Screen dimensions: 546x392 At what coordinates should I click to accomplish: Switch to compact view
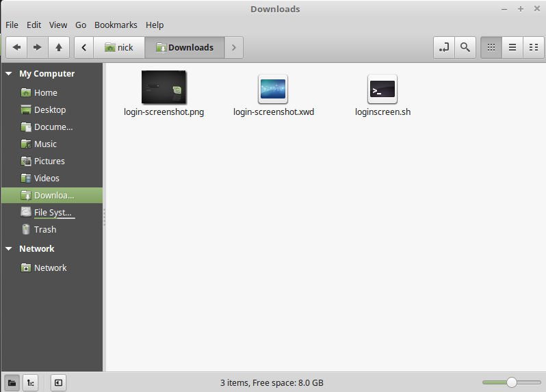pyautogui.click(x=532, y=47)
